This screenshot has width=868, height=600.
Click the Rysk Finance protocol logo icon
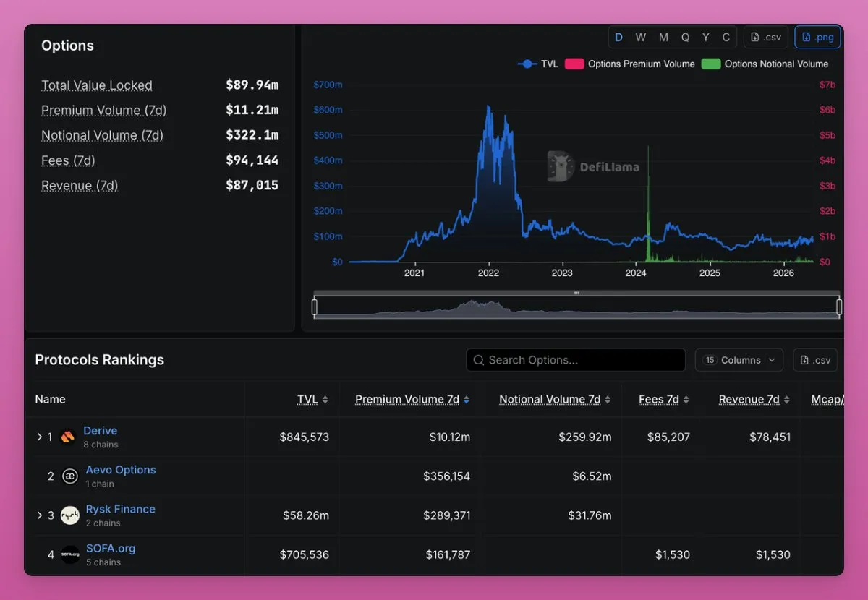[70, 515]
